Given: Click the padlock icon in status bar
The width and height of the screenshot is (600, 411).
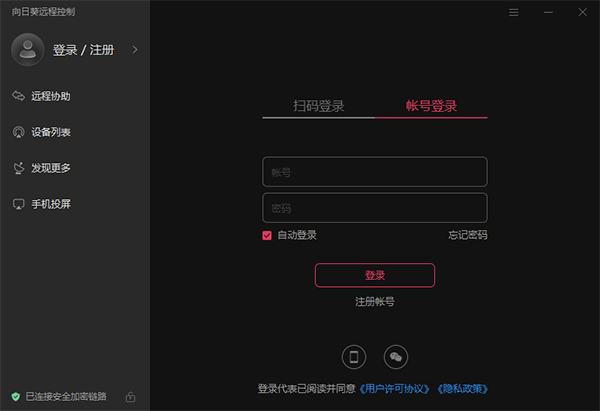Looking at the screenshot, I should click(x=130, y=397).
